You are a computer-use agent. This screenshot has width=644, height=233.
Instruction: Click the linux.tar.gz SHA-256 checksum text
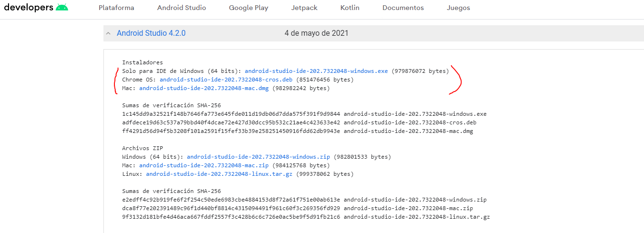231,217
